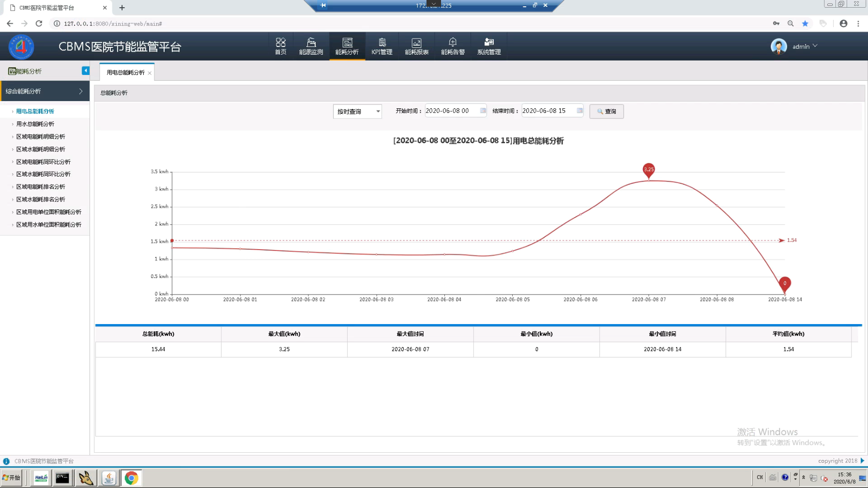
Task: Click the CH language indicator in tray
Action: [x=760, y=477]
